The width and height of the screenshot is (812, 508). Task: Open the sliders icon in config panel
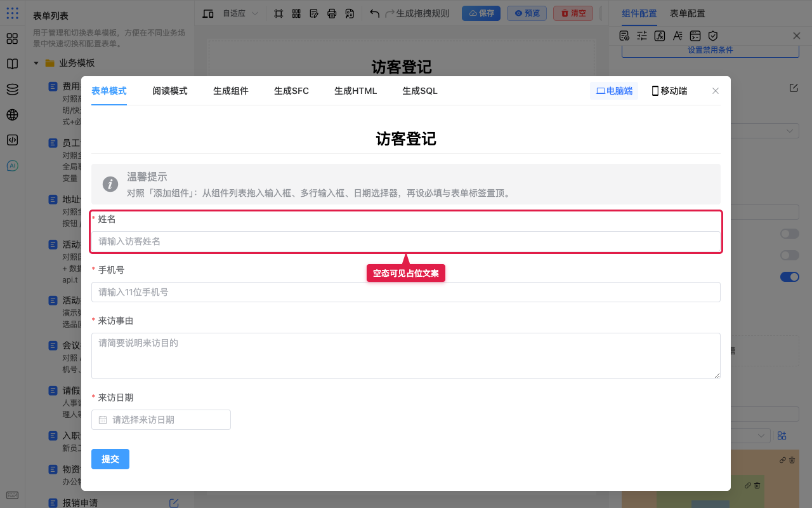642,36
